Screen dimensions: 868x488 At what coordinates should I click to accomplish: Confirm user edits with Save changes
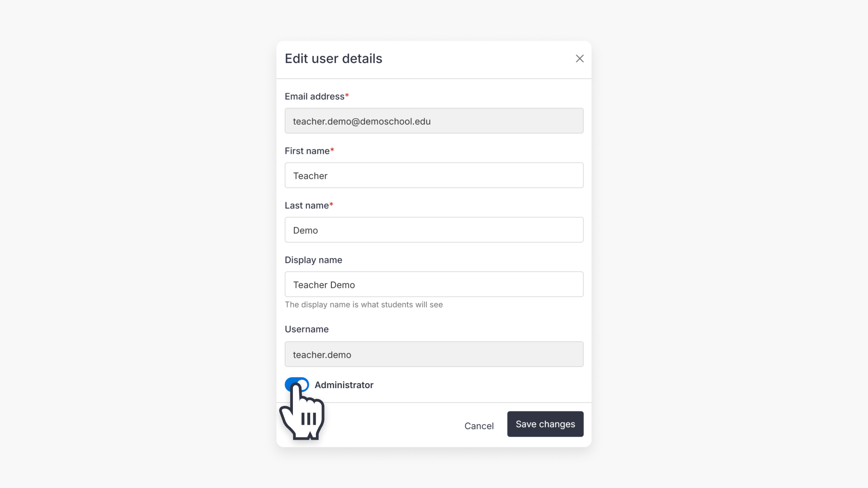click(545, 424)
